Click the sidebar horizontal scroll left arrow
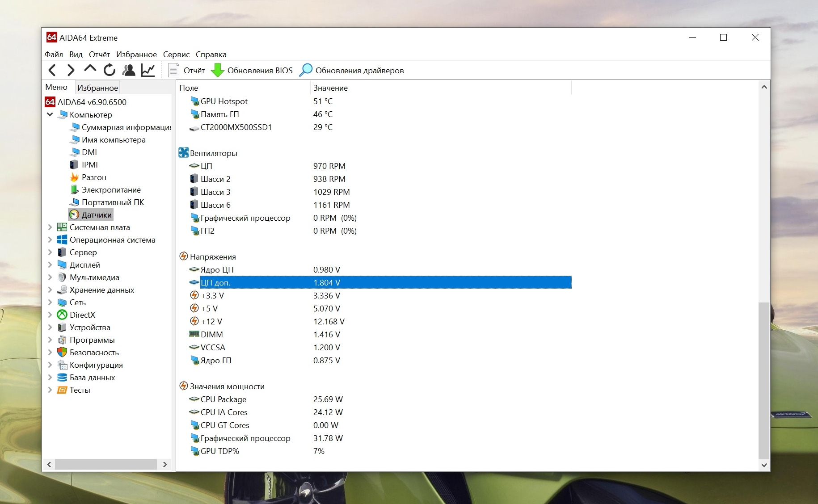This screenshot has height=504, width=818. pyautogui.click(x=49, y=464)
